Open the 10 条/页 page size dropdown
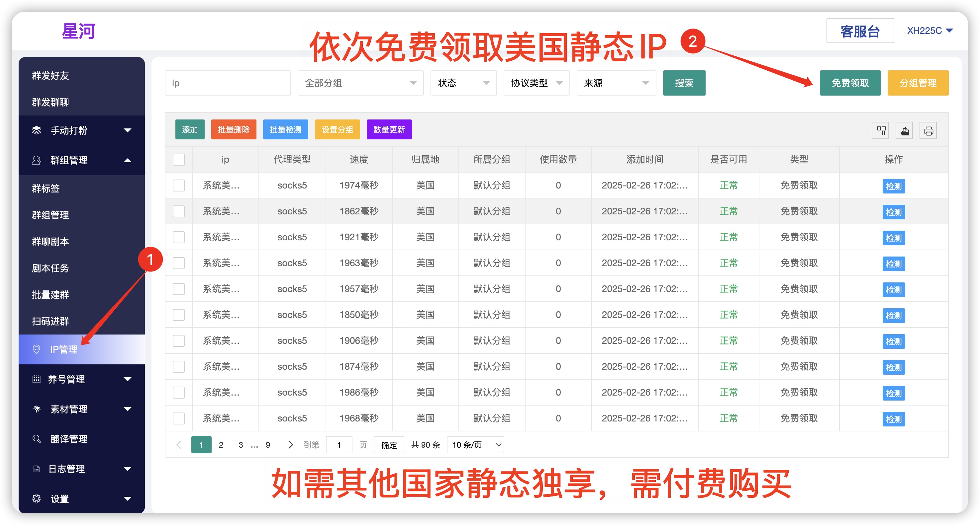 tap(475, 444)
